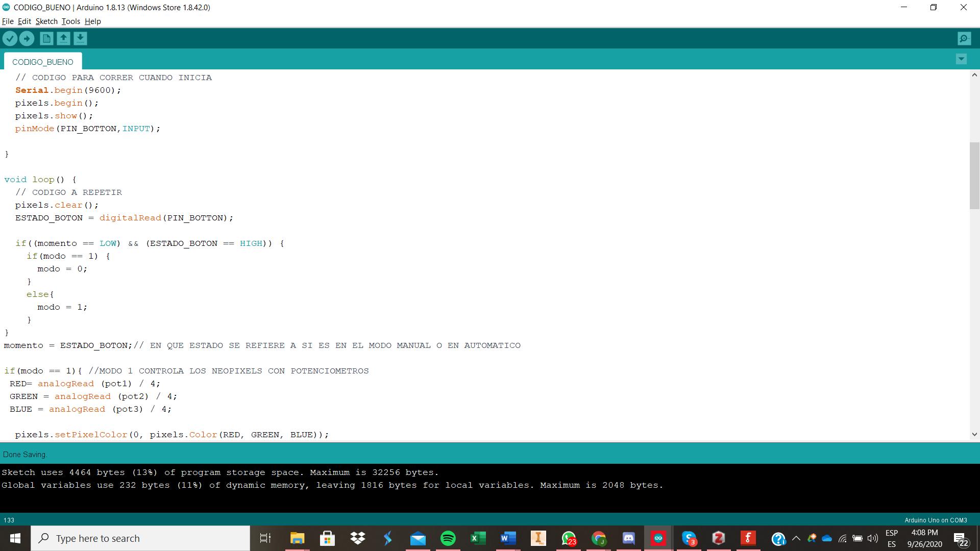Click the New sketch icon

point(46,38)
